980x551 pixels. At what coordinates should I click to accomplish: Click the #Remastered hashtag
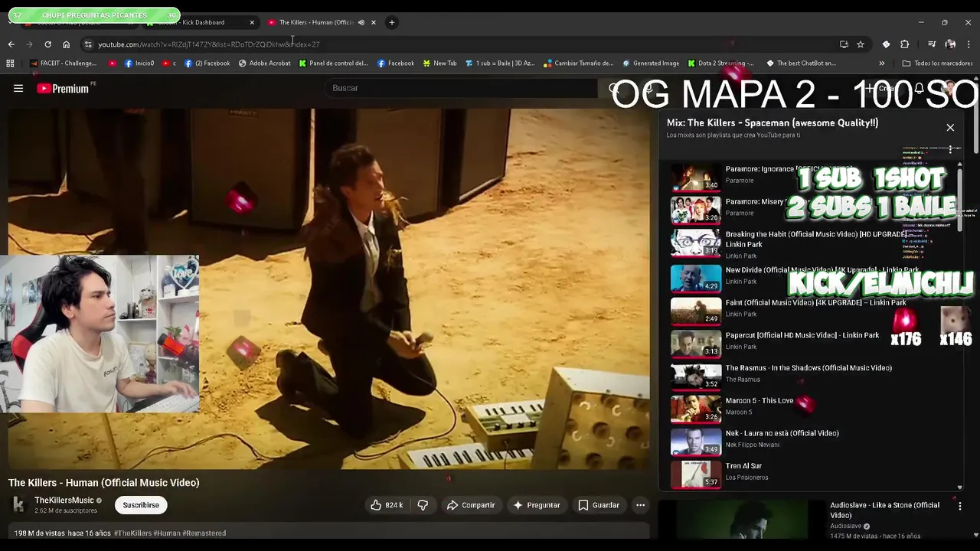[x=204, y=533]
